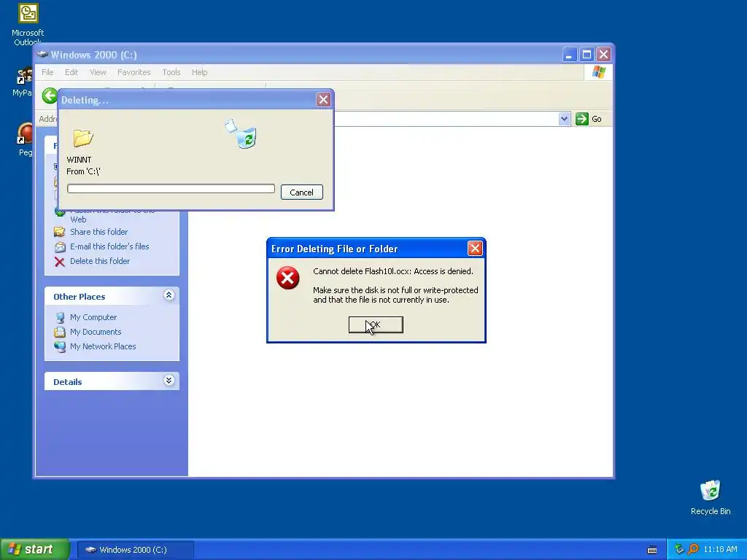Click the green-arrow icon in the system tray
The image size is (747, 560).
680,550
